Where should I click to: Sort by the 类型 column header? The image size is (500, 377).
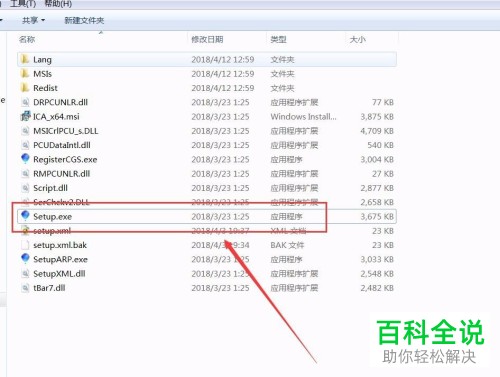click(278, 39)
